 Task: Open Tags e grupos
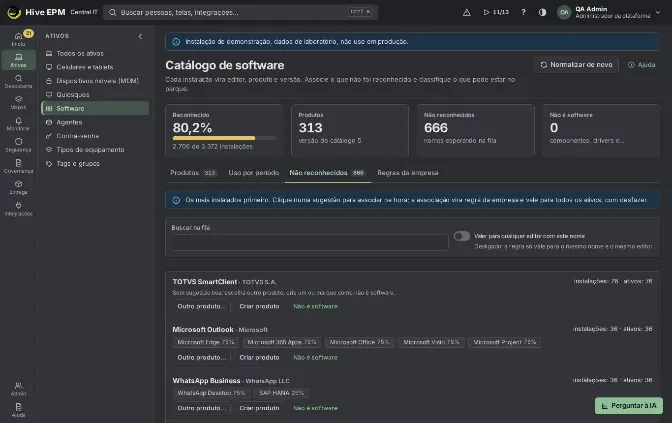tap(95, 163)
